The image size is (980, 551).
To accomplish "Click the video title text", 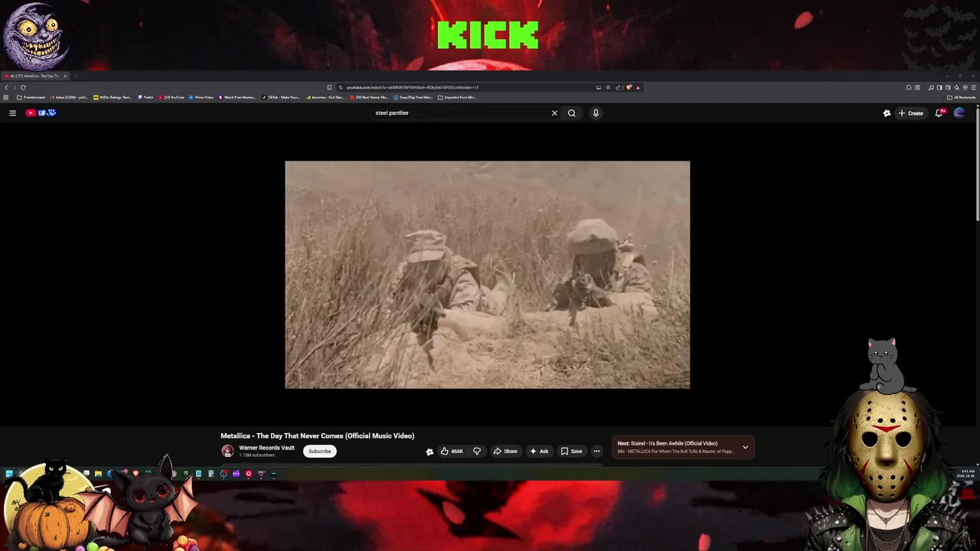I will 317,436.
